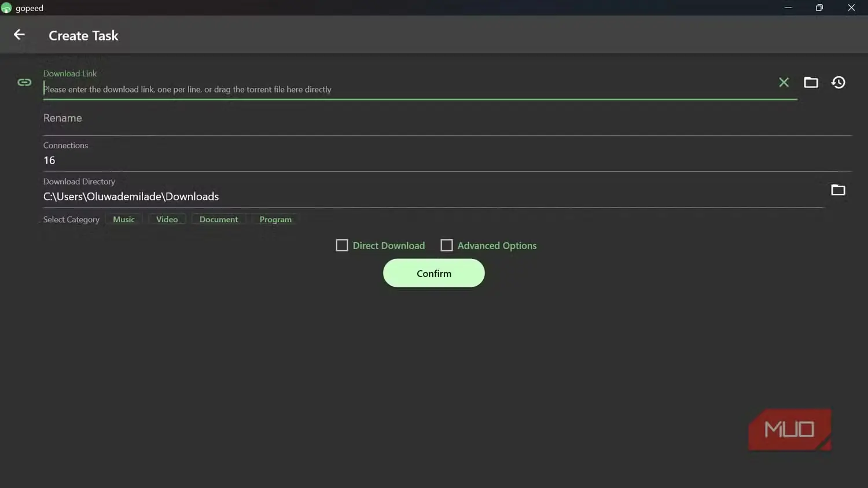Click the Create Task heading text
868x488 pixels.
[83, 35]
